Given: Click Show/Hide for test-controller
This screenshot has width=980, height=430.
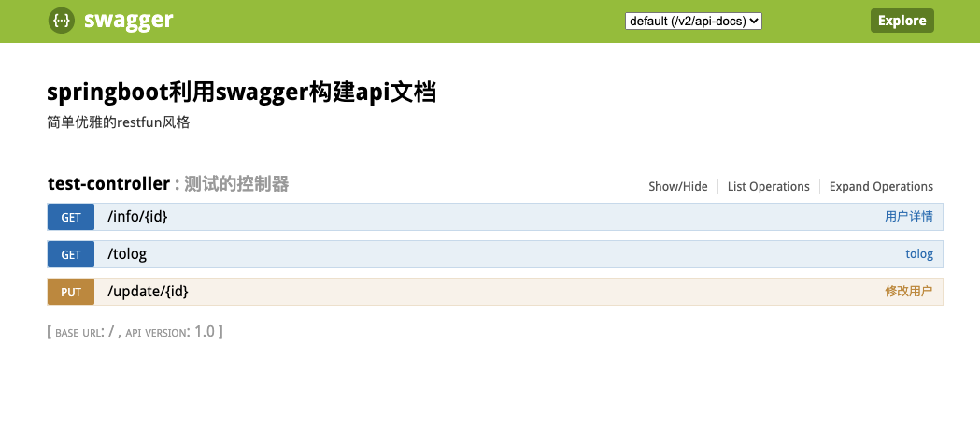Looking at the screenshot, I should (678, 186).
